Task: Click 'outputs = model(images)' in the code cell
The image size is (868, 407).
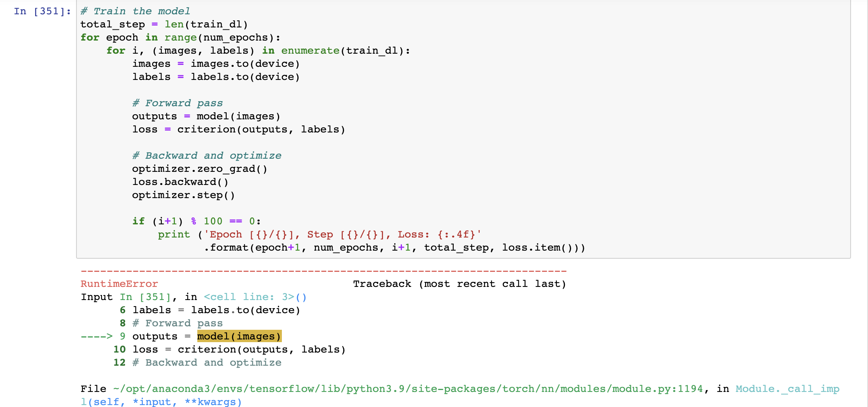Action: coord(206,116)
